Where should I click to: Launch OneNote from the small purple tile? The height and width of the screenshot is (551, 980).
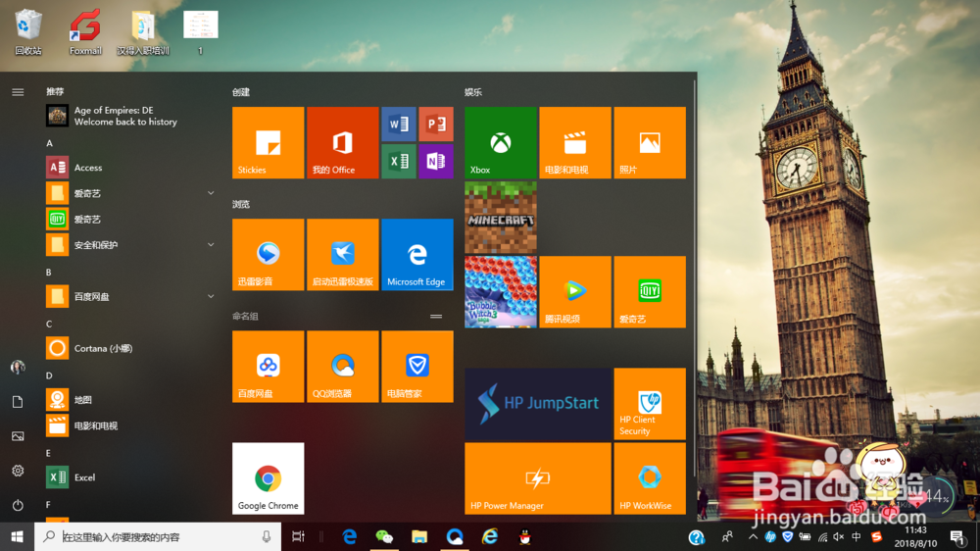pyautogui.click(x=436, y=162)
